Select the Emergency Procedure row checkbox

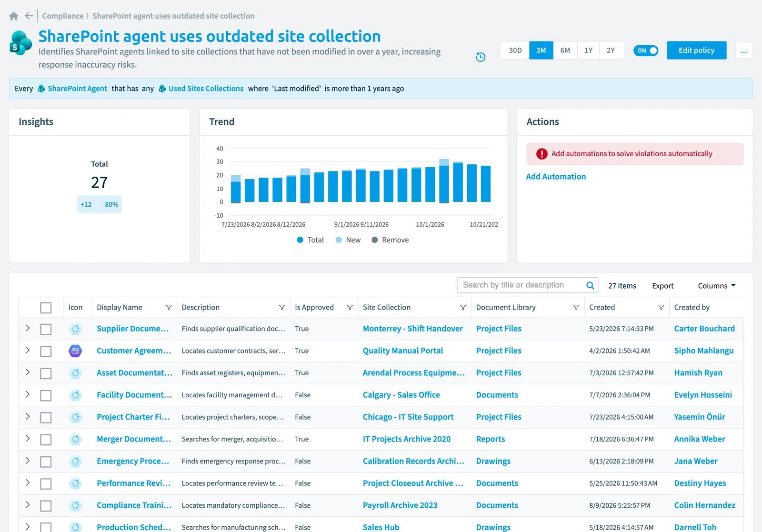(x=46, y=462)
